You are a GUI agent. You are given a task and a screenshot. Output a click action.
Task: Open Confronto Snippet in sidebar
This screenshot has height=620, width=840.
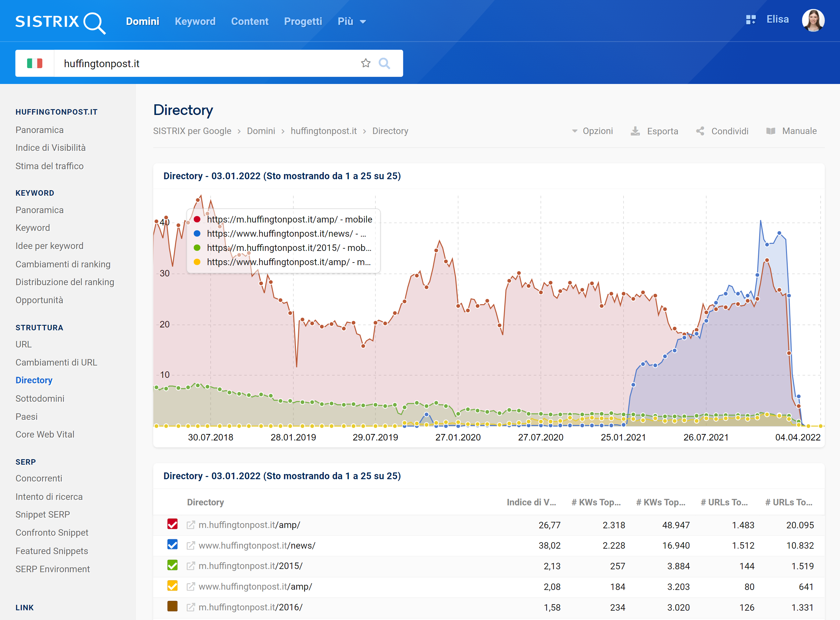[x=52, y=532]
